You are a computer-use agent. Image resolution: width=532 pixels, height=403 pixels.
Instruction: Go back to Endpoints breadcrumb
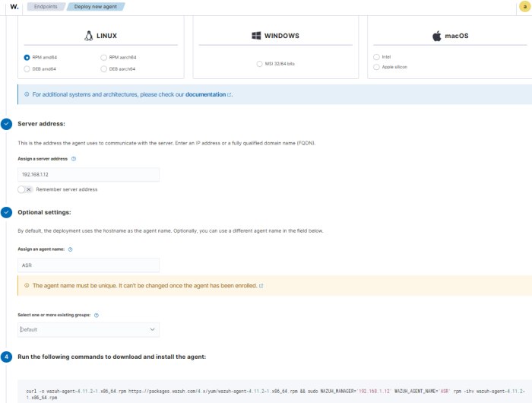(x=46, y=6)
